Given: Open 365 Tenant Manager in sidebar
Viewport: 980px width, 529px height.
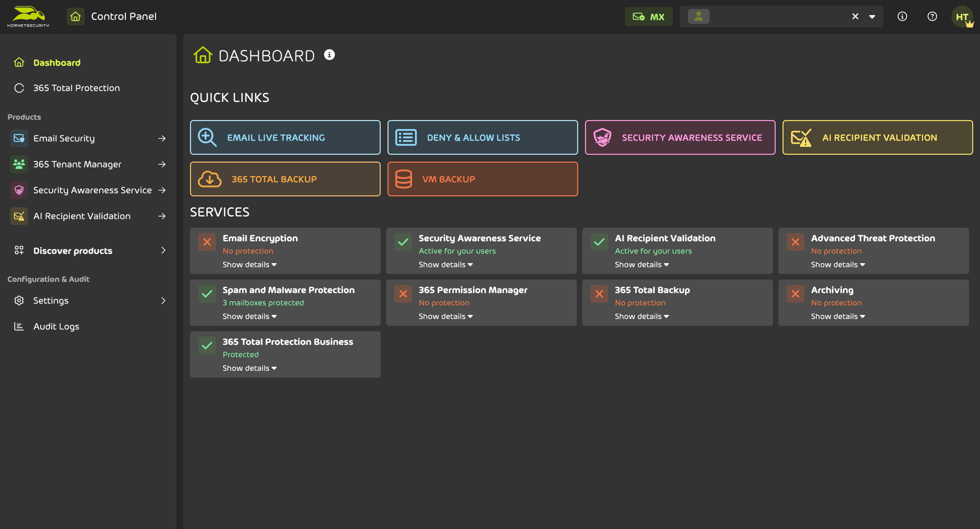Looking at the screenshot, I should pyautogui.click(x=88, y=164).
